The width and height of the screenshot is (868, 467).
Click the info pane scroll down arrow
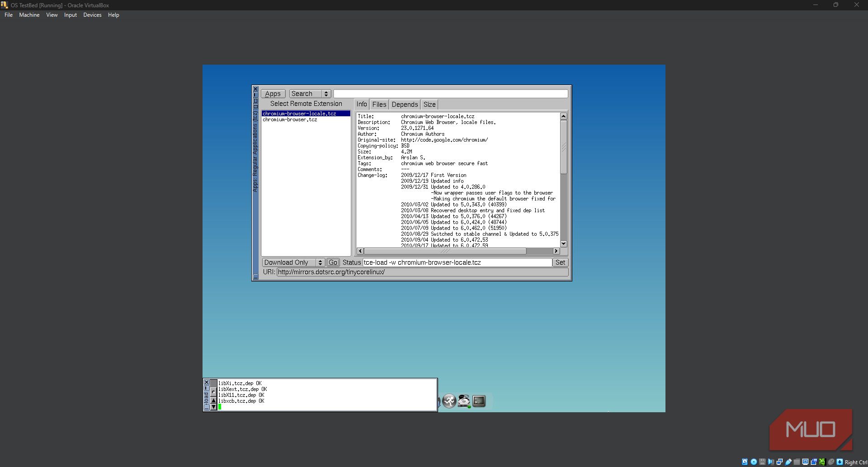[x=563, y=244]
